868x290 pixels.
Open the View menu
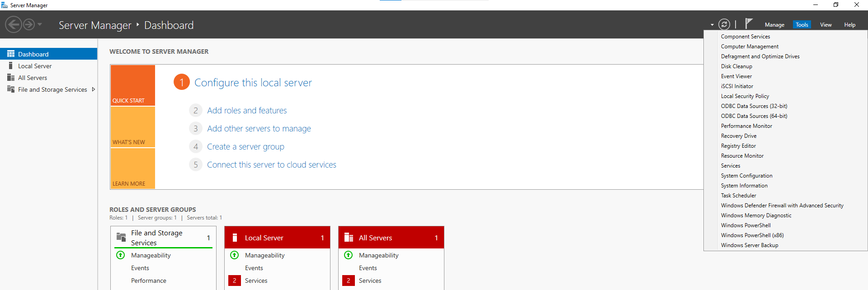point(826,25)
